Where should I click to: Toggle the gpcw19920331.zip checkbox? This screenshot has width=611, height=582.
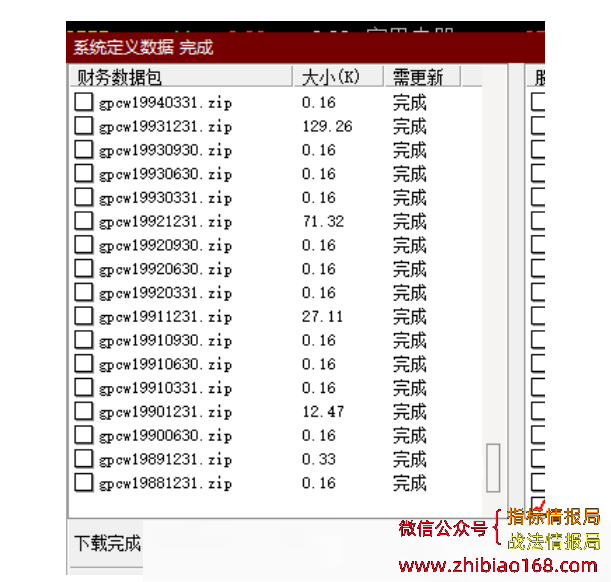[84, 292]
